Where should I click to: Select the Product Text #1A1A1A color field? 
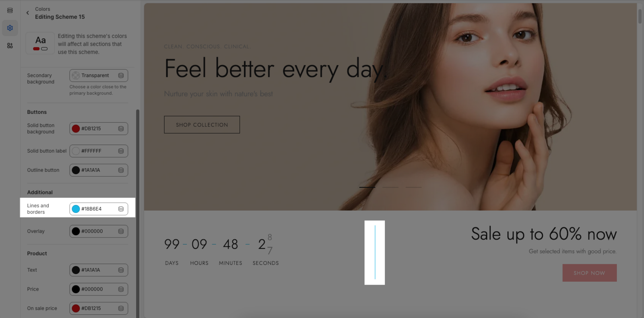tap(99, 270)
